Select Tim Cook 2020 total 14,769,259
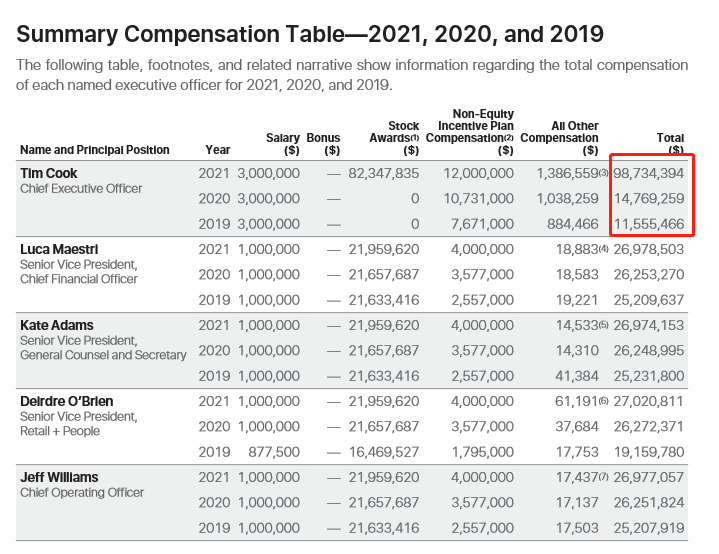Image resolution: width=719 pixels, height=554 pixels. 649,199
